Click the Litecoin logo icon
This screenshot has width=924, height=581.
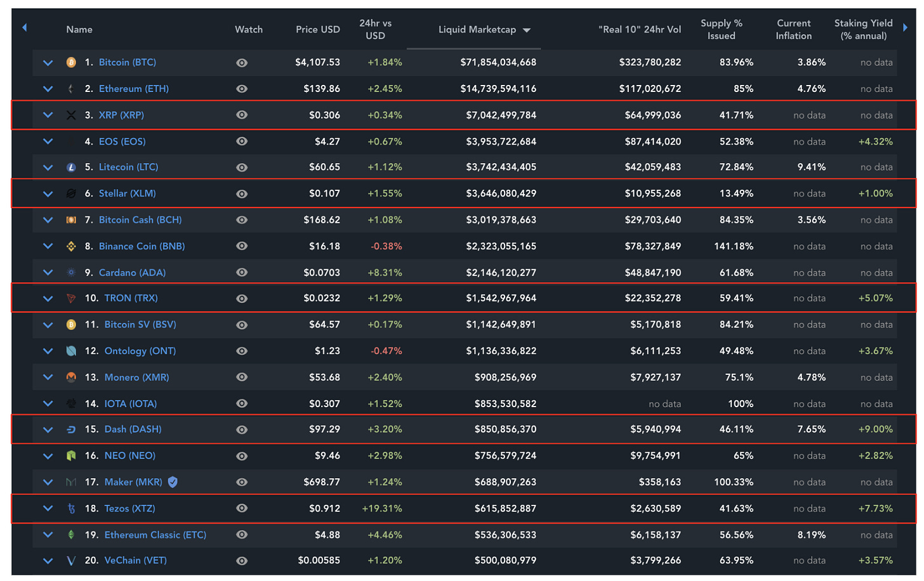click(71, 167)
